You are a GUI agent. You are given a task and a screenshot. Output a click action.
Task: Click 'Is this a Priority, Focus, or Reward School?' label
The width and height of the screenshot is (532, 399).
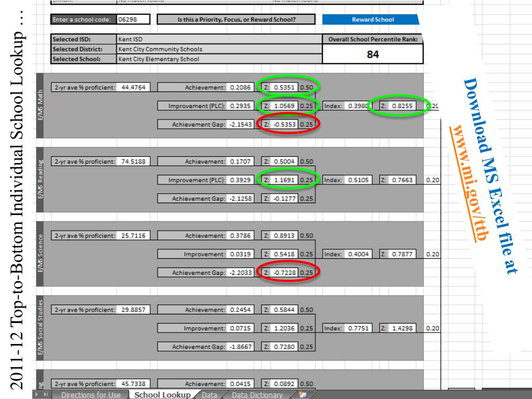coord(236,19)
